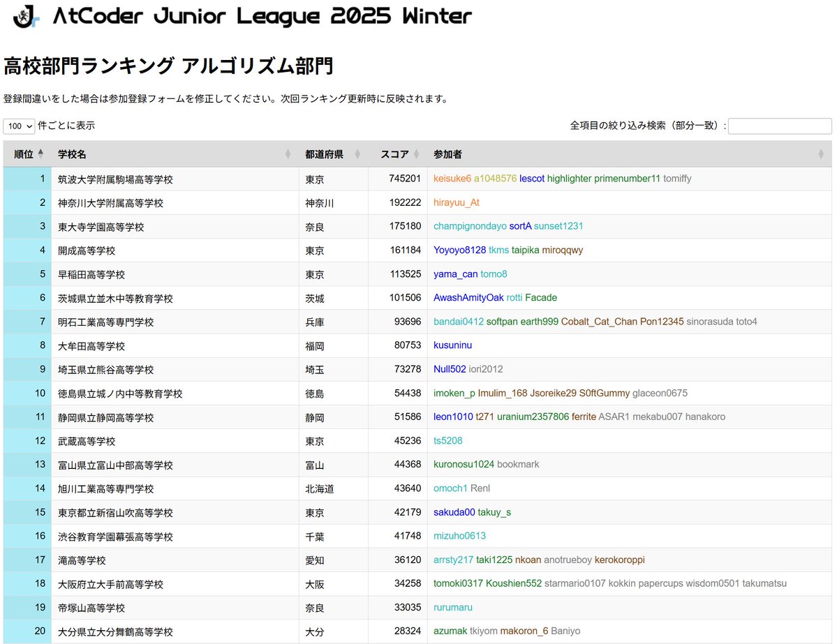This screenshot has height=644, width=837.
Task: Open user rurumaru profile link
Action: coord(452,607)
